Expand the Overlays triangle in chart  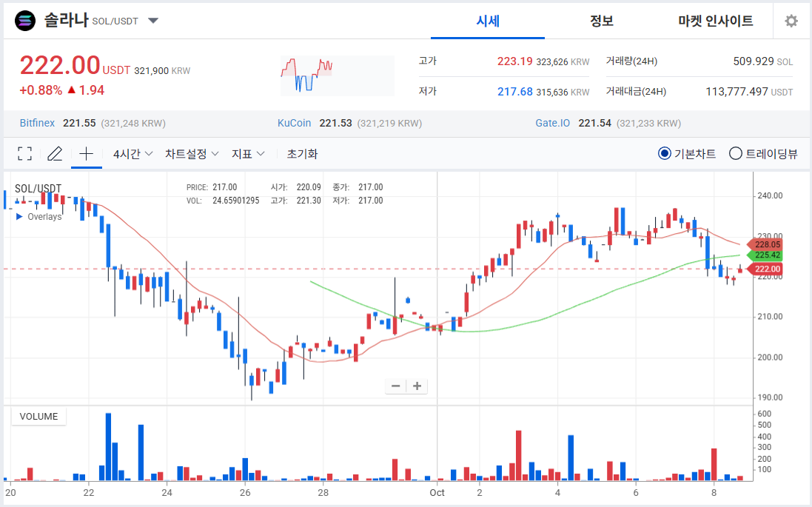[20, 217]
